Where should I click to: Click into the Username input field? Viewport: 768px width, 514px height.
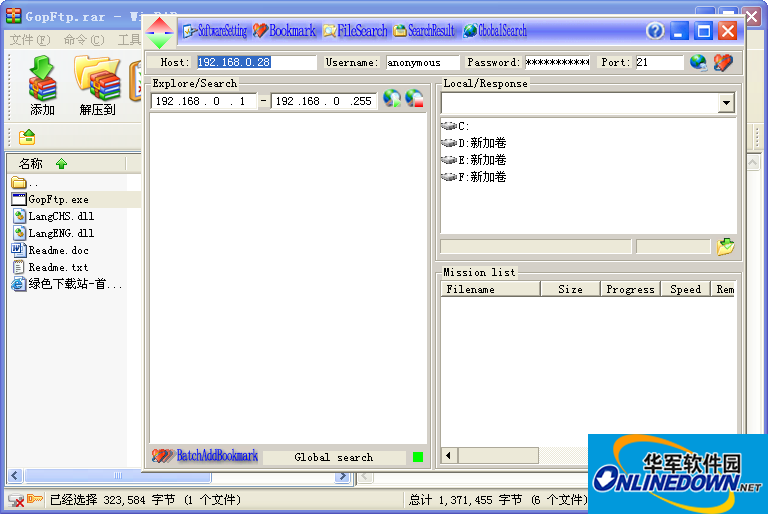(x=422, y=62)
